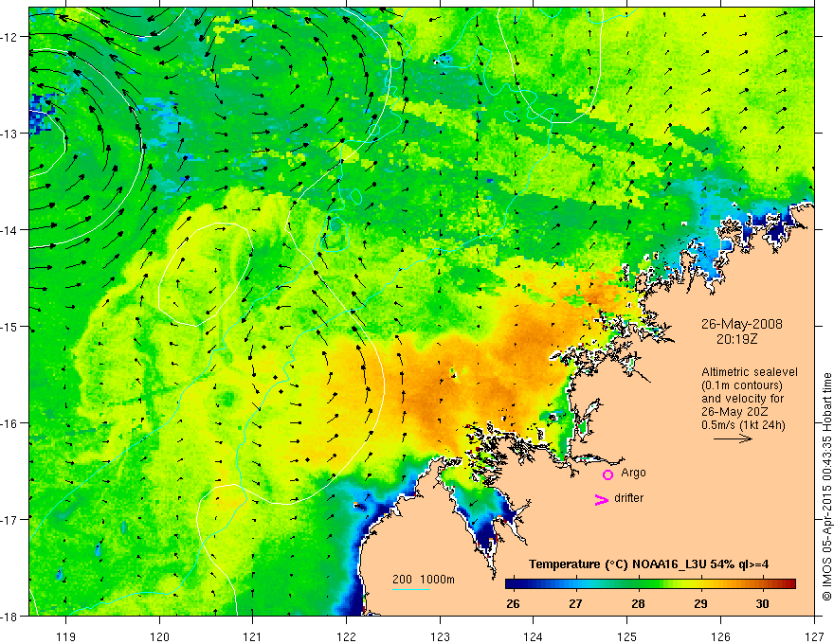Click the colorbar tick label "26"

click(x=513, y=603)
